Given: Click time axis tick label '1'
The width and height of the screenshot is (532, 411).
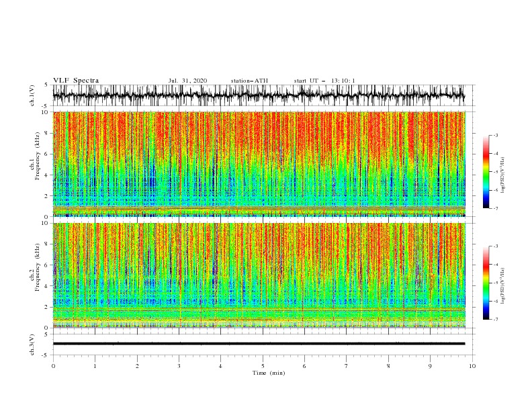Looking at the screenshot, I should [x=95, y=366].
